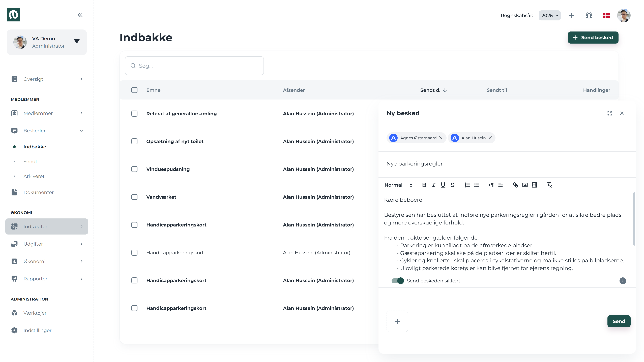Image resolution: width=644 pixels, height=362 pixels.
Task: Expand Medlemmer menu
Action: pyautogui.click(x=47, y=113)
